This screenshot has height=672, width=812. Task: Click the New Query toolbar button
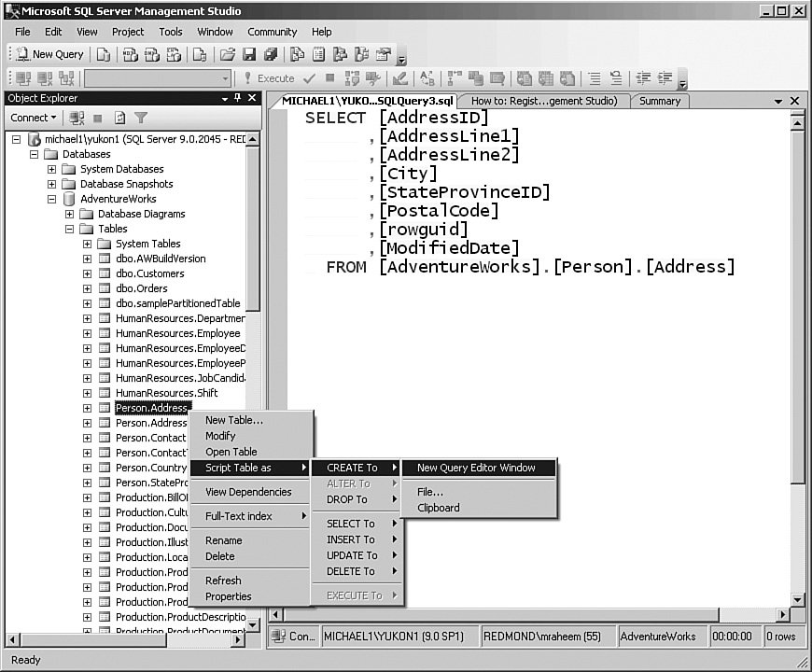tap(49, 54)
